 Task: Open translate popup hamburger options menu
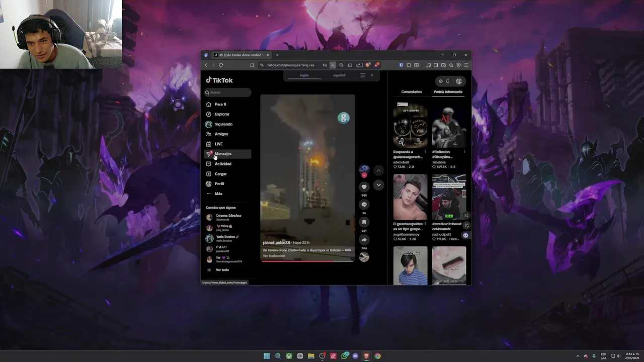pos(363,75)
